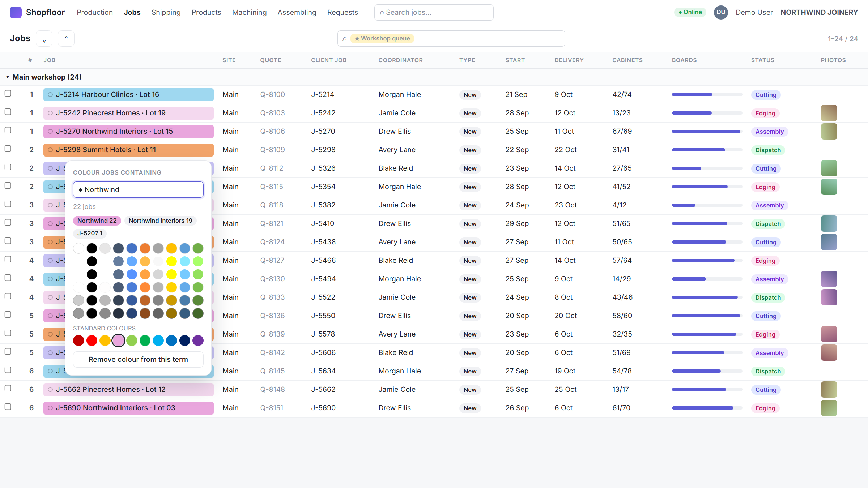Choose the selected pink standard colour swatch
The width and height of the screenshot is (868, 488).
point(118,341)
